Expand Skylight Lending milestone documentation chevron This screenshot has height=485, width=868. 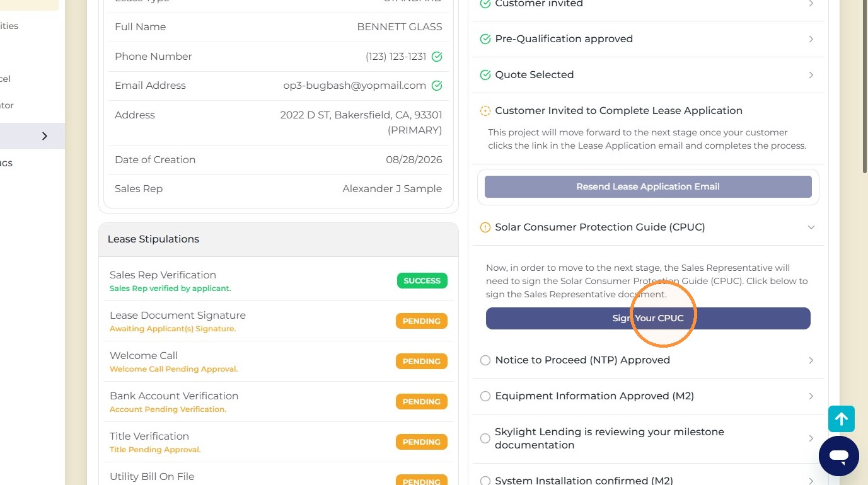(811, 438)
